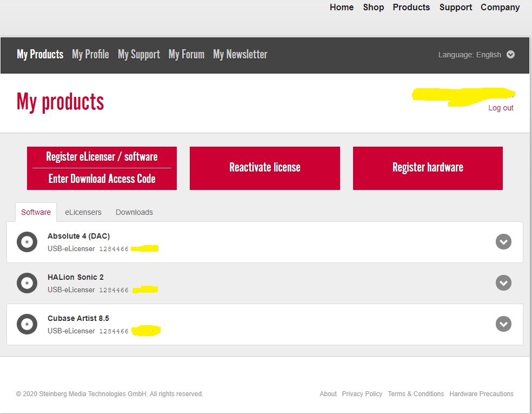This screenshot has width=532, height=414.
Task: Open the Shop menu item
Action: coord(373,8)
